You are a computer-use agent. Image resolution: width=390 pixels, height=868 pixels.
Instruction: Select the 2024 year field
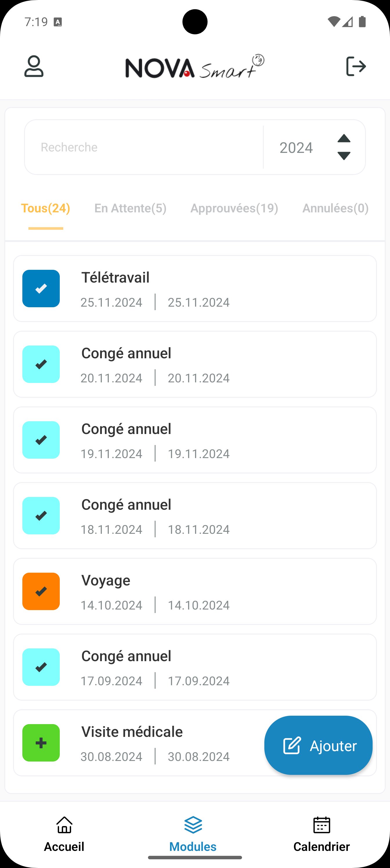pyautogui.click(x=296, y=148)
